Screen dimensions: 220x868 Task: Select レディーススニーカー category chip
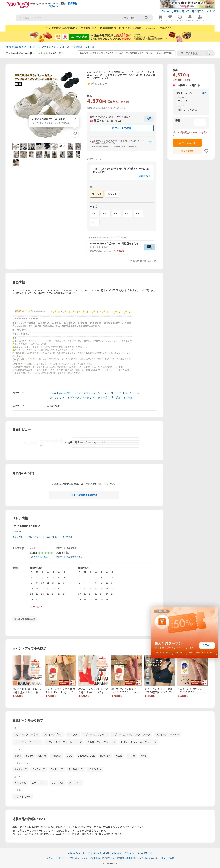(x=26, y=734)
